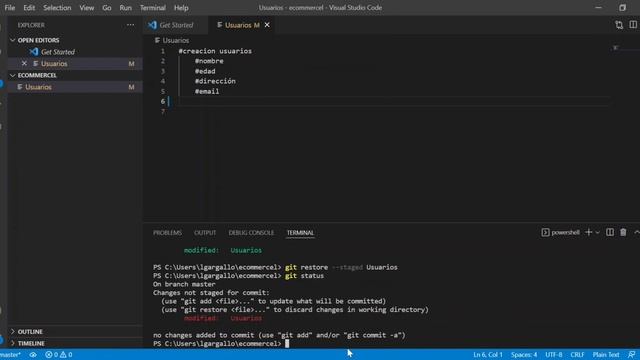This screenshot has height=360, width=640.
Task: Close the Usuarios editor tab
Action: [x=267, y=25]
